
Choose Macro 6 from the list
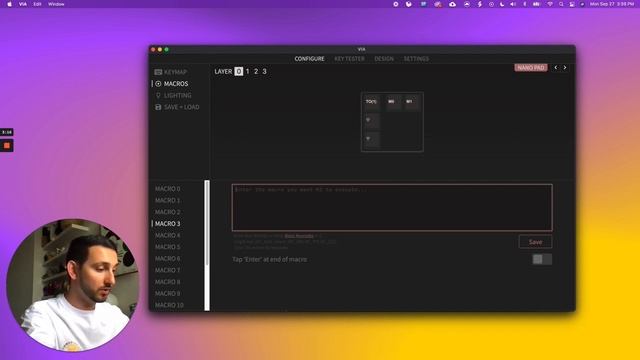pos(168,259)
